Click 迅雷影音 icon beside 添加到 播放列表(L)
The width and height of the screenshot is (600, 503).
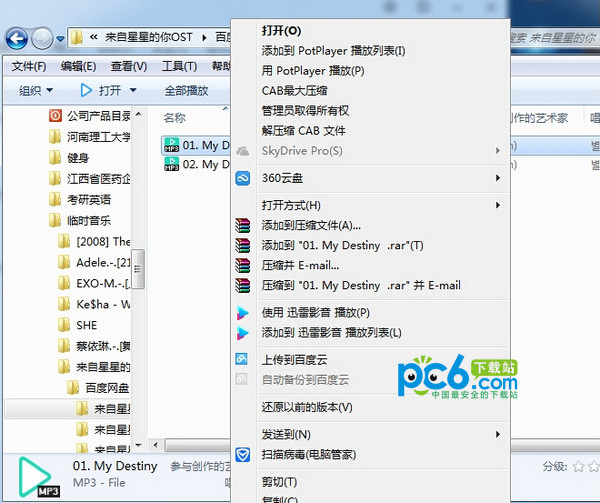(243, 333)
